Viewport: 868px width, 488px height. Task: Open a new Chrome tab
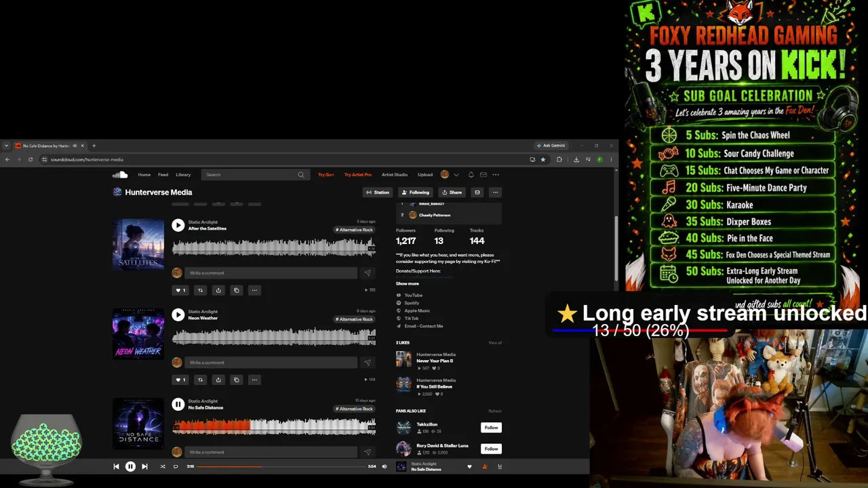click(94, 146)
